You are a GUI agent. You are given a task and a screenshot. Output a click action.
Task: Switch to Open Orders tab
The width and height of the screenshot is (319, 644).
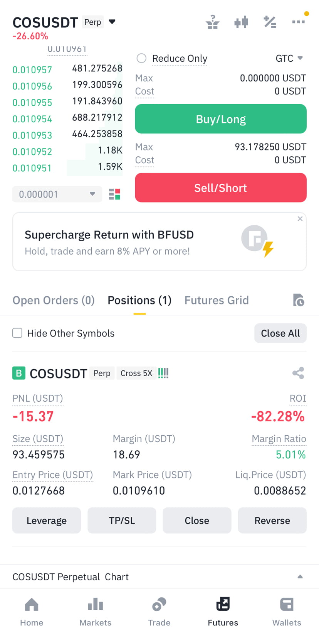54,300
